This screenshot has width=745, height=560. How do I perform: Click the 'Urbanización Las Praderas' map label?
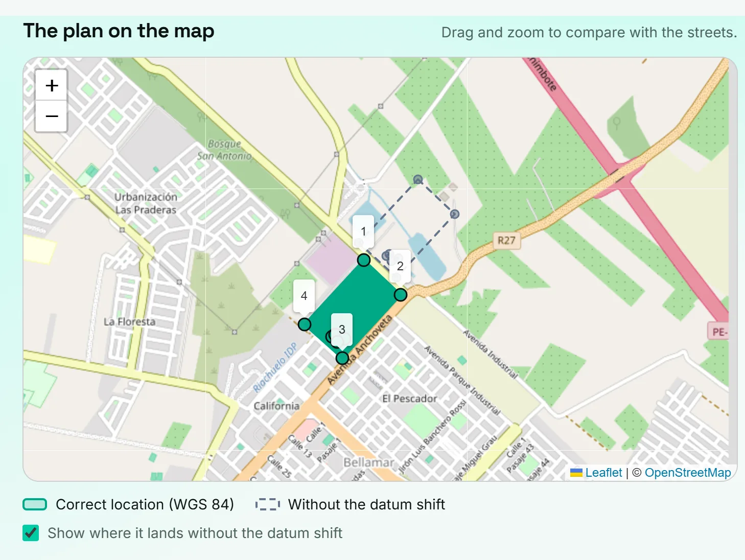click(146, 203)
